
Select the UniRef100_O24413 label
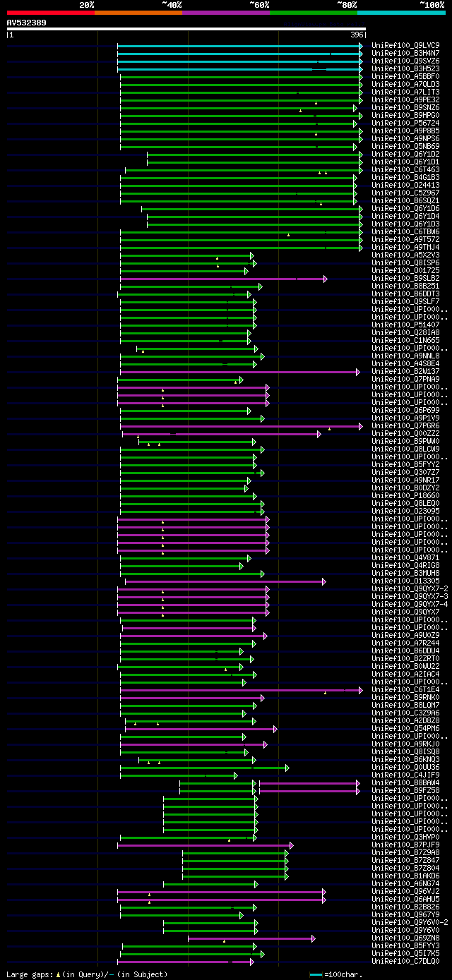point(405,185)
